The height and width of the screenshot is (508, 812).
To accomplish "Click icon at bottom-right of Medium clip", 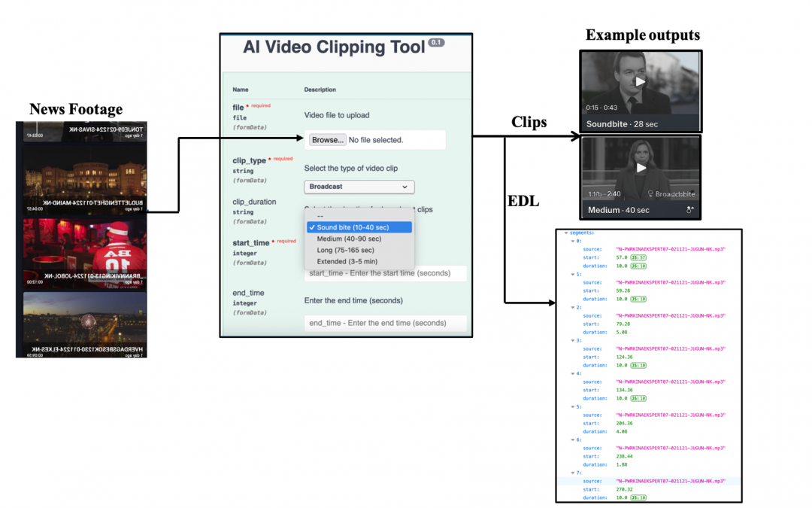I will coord(689,211).
